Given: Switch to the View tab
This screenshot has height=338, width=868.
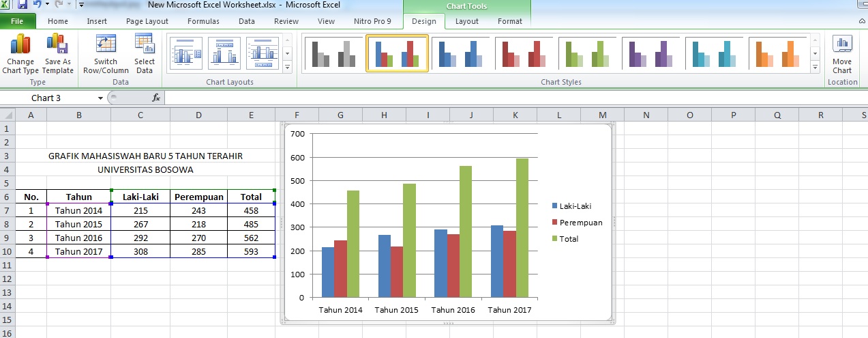Looking at the screenshot, I should 326,21.
